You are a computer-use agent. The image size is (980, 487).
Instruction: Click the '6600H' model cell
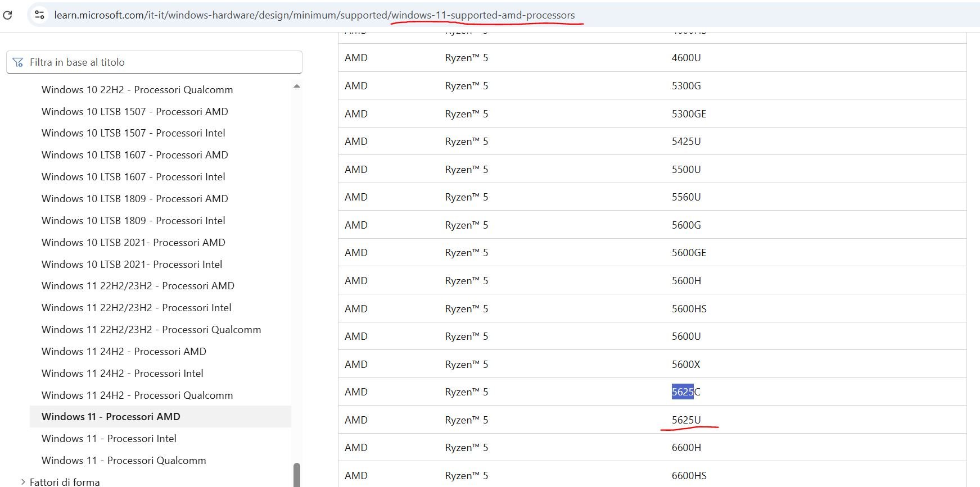(x=686, y=448)
